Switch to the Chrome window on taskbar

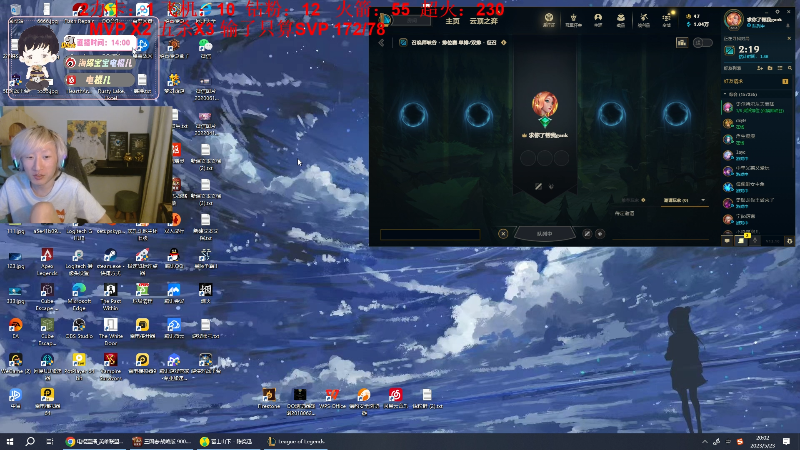click(x=94, y=441)
